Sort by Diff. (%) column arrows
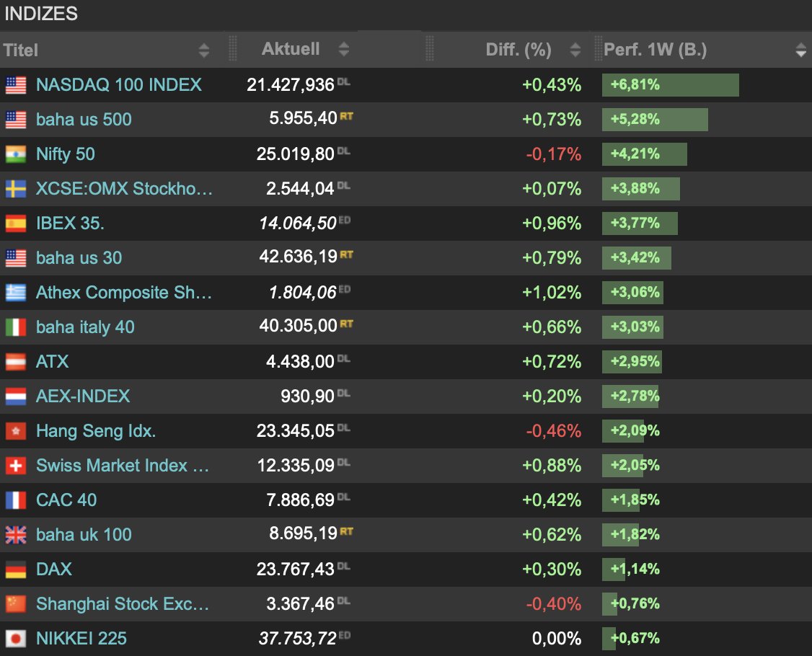The height and width of the screenshot is (656, 812). [x=575, y=50]
